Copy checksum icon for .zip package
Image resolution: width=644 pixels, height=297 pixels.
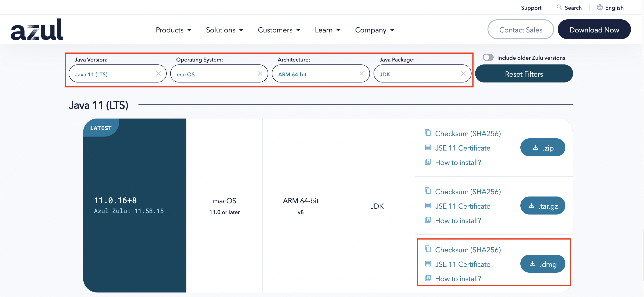point(428,133)
